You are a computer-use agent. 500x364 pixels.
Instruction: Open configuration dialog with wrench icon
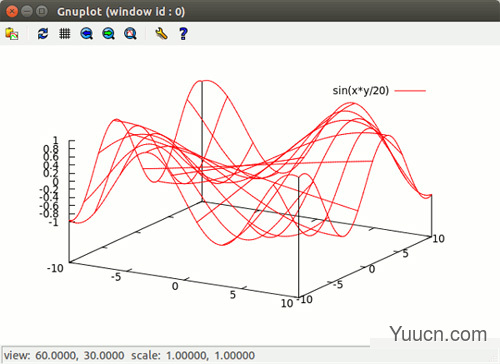click(161, 34)
